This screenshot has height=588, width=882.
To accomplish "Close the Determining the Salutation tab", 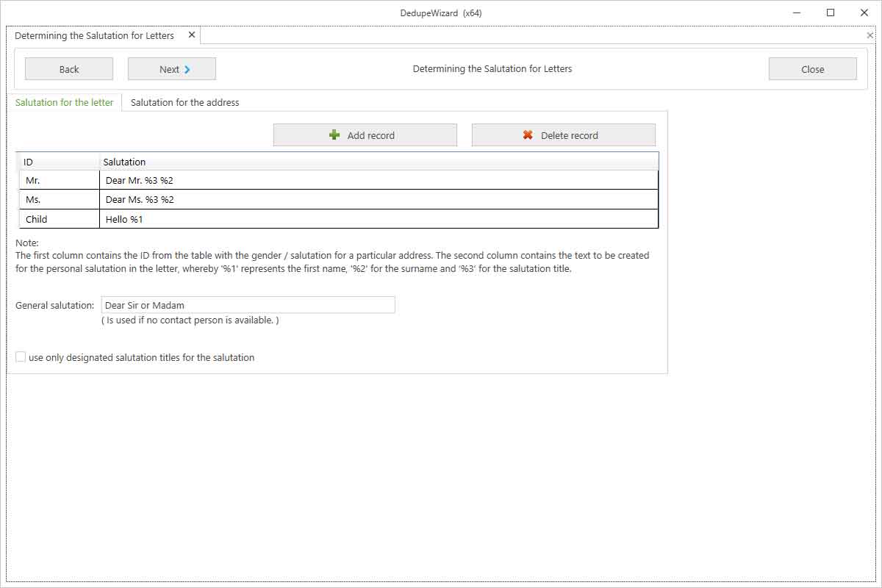I will [x=192, y=35].
